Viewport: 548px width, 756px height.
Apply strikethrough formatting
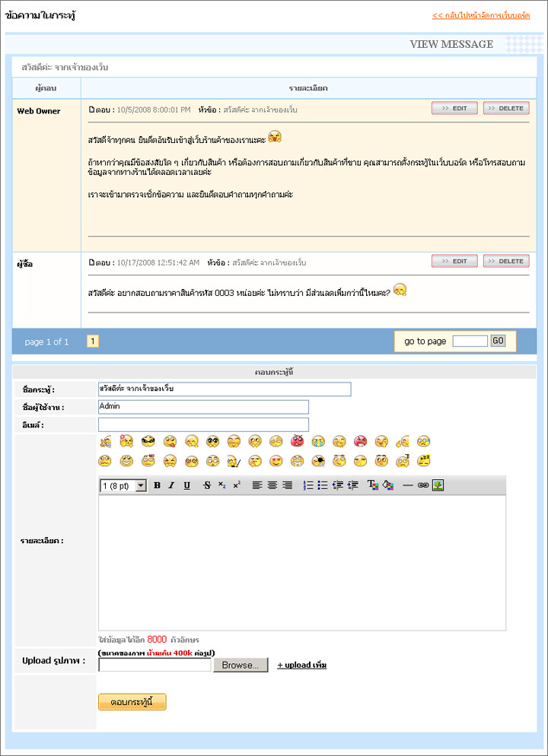click(x=207, y=485)
